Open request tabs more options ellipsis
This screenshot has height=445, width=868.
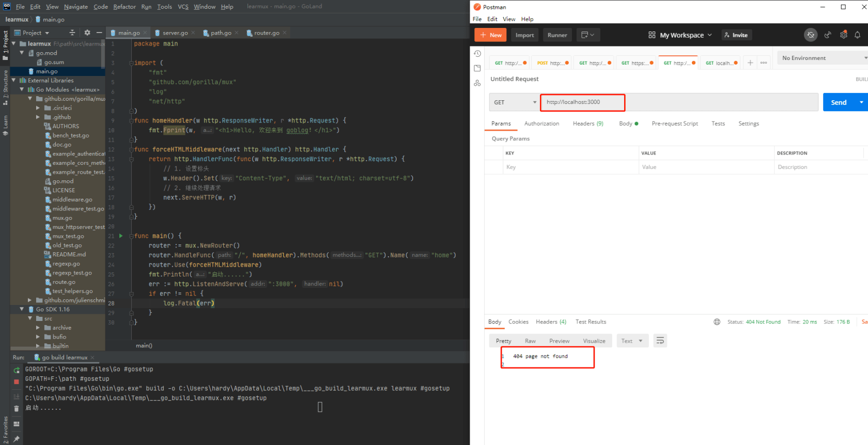click(x=764, y=63)
